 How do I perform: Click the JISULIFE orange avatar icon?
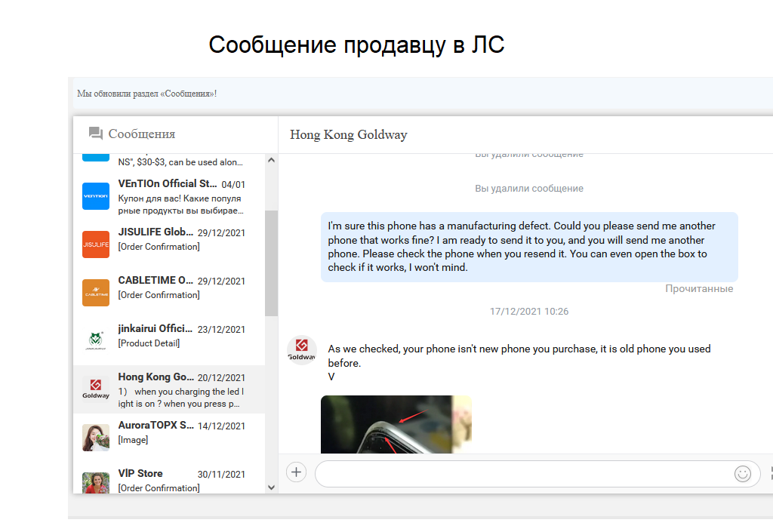(96, 244)
